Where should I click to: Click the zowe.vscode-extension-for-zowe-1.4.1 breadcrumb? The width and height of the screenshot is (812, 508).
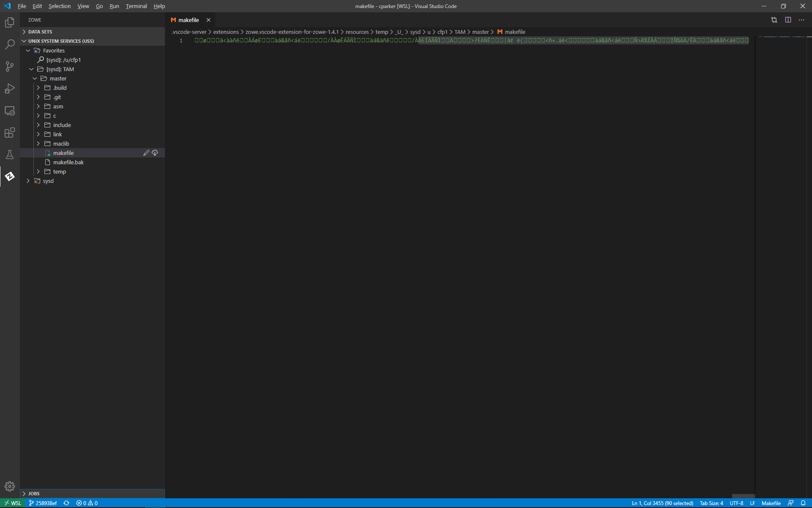pos(292,32)
